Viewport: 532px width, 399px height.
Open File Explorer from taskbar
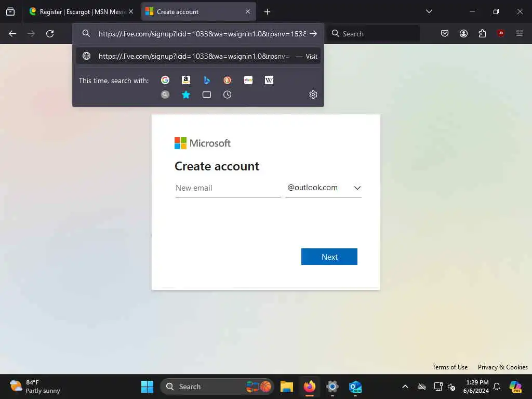pyautogui.click(x=287, y=387)
